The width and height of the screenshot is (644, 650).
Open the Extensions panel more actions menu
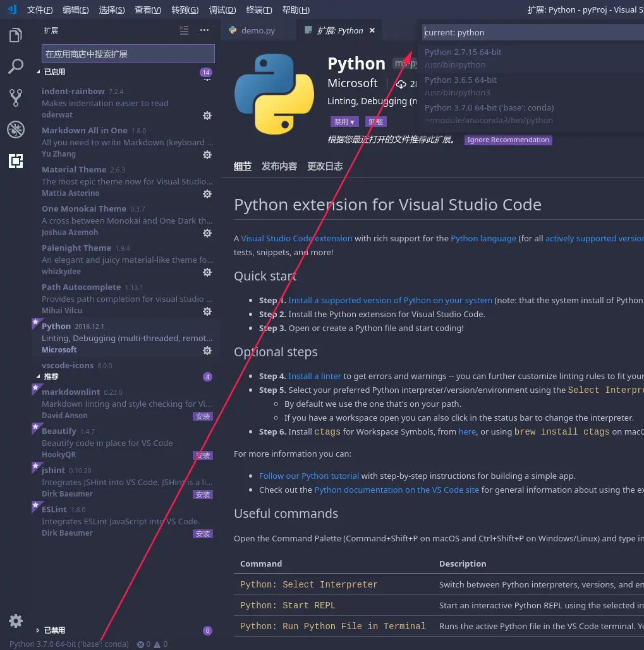coord(204,30)
